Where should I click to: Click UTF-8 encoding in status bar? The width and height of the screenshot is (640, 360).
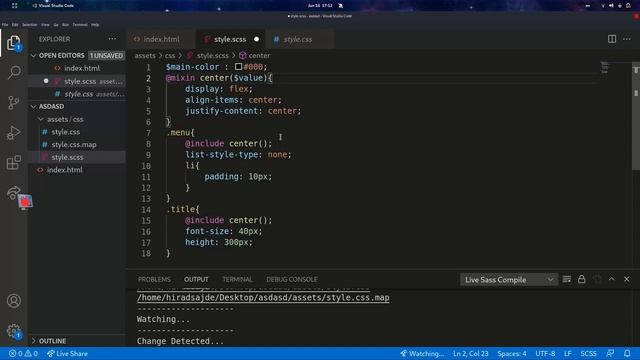click(545, 353)
